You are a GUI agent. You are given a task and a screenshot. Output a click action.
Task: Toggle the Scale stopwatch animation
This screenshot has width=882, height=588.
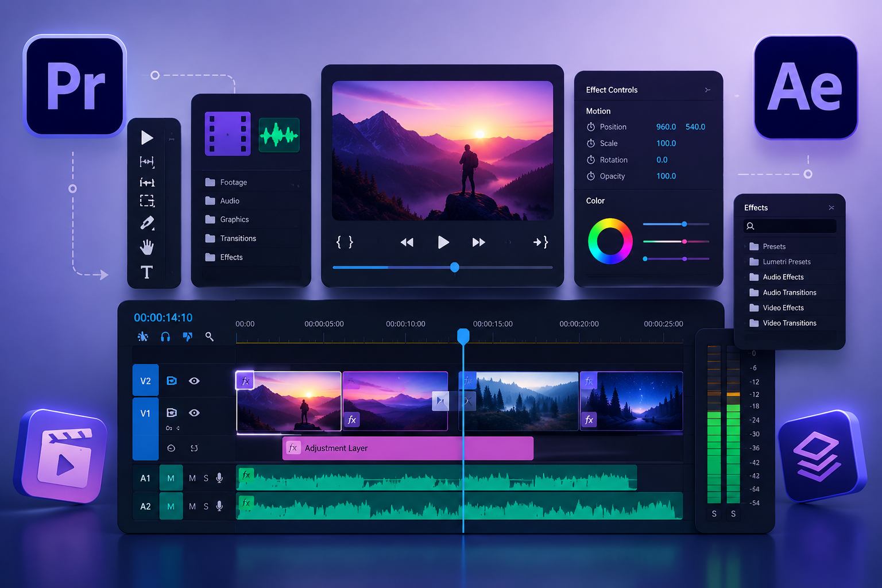pos(591,143)
